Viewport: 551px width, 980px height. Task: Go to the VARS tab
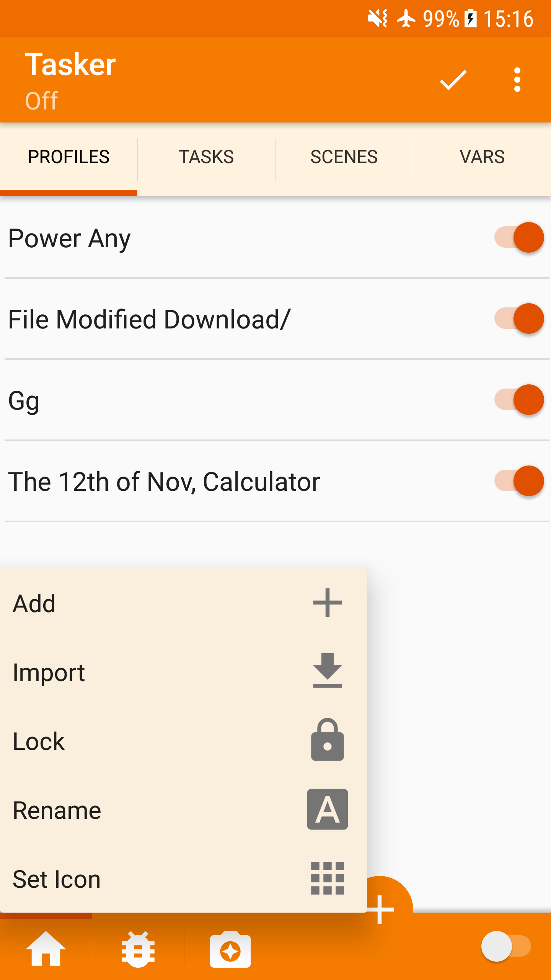pyautogui.click(x=482, y=157)
